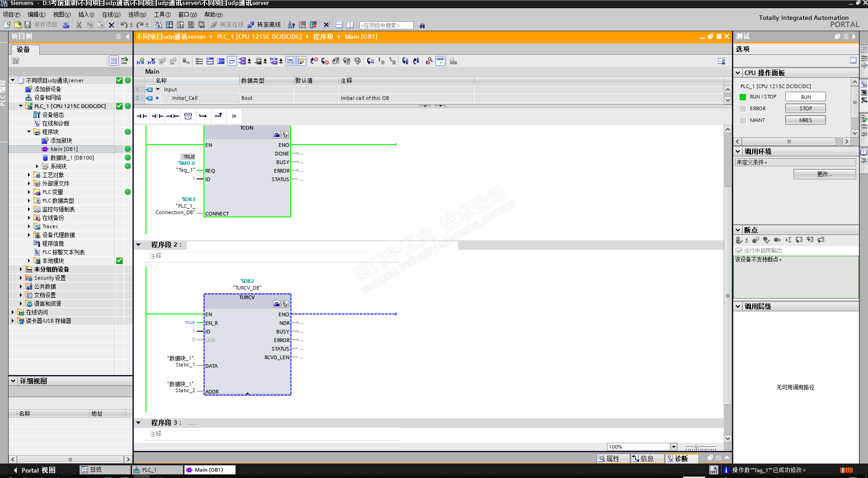868x478 pixels.
Task: Collapse the project tree pane arrow
Action: [127, 37]
